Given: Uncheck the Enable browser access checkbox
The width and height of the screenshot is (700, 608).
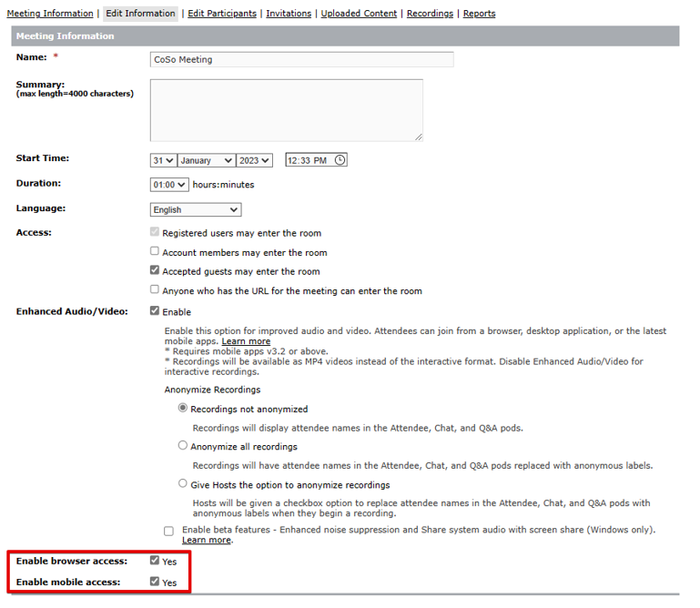Looking at the screenshot, I should (x=155, y=561).
